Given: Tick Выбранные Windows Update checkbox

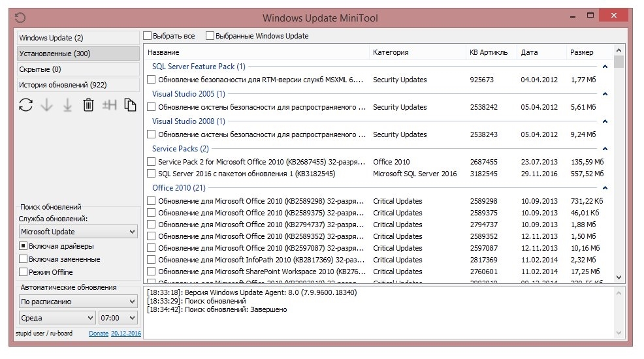Looking at the screenshot, I should 210,36.
